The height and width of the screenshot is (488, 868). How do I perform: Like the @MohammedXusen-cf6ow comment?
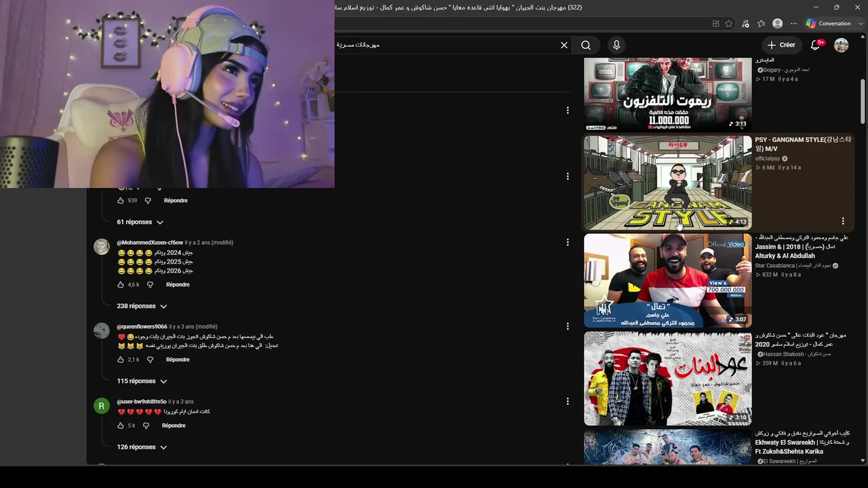(x=121, y=285)
